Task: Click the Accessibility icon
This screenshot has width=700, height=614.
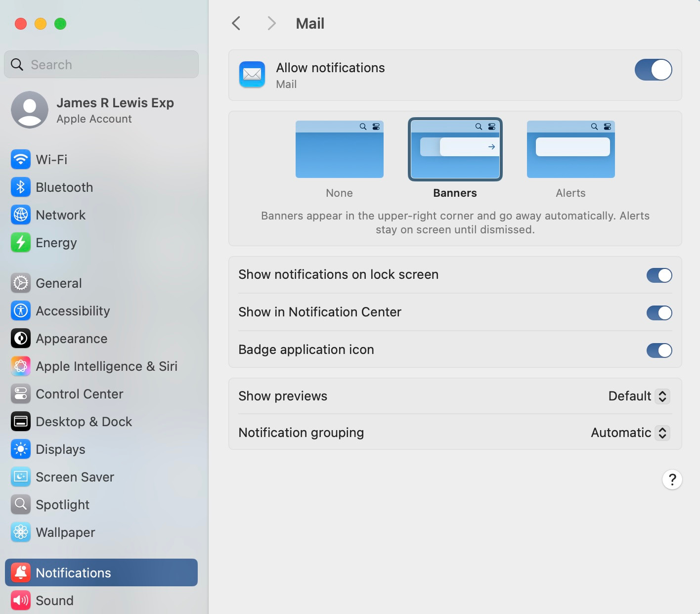Action: coord(21,311)
